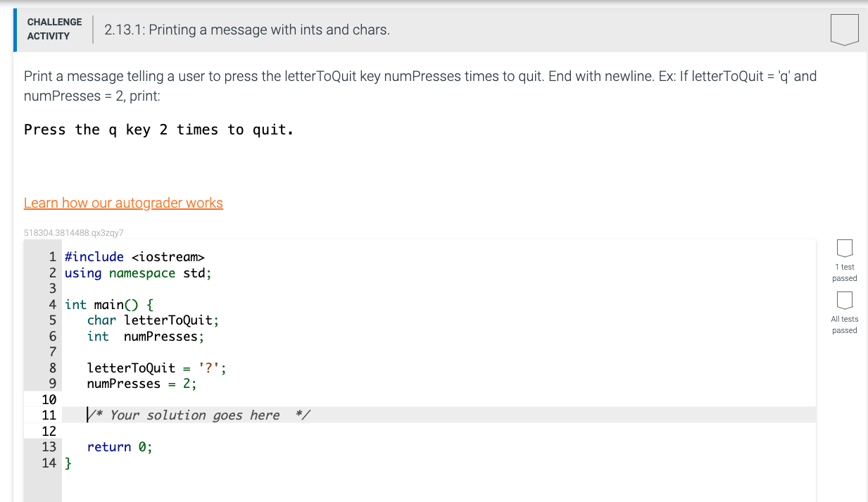
Task: Click the 'using namespace std;' line
Action: pos(137,272)
